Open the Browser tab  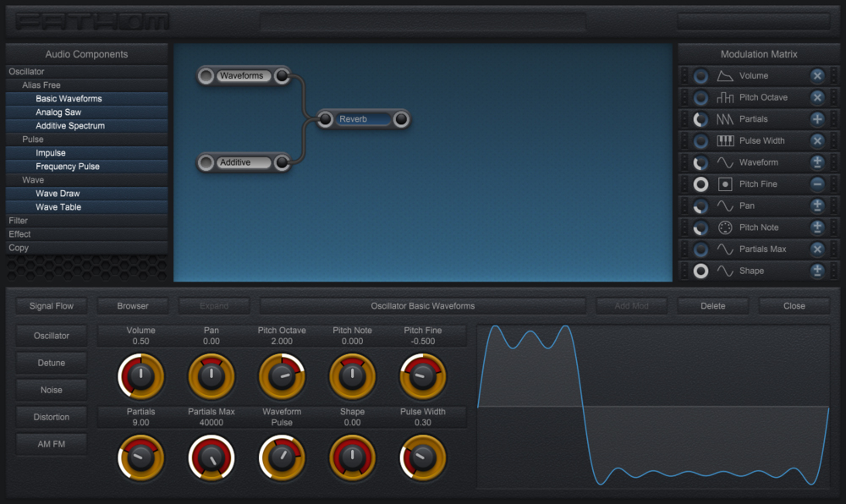(133, 305)
